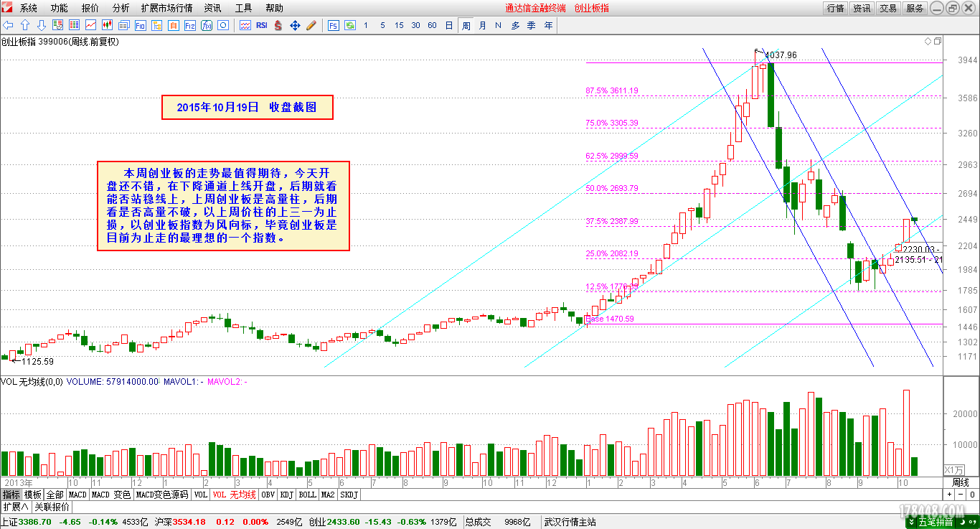980x529 pixels.
Task: Click the red dollar sign icon
Action: [278, 25]
